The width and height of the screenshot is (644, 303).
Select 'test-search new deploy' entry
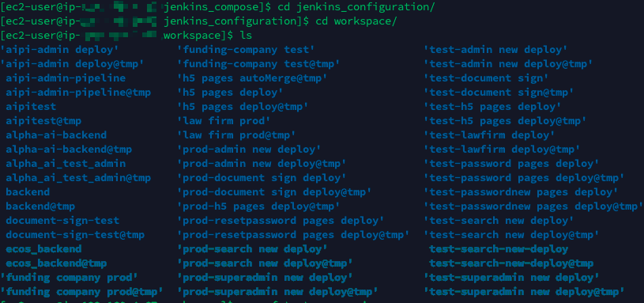point(499,221)
